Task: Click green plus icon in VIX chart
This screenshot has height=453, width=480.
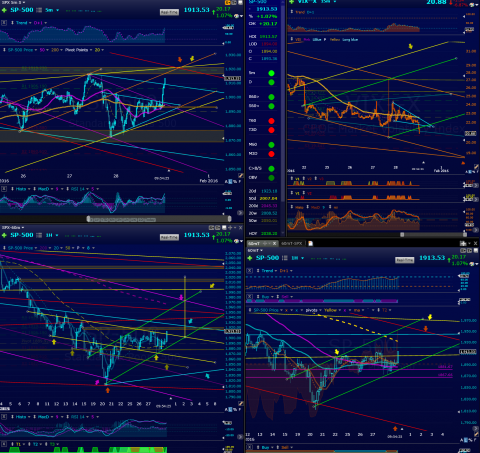Action: 291,2
